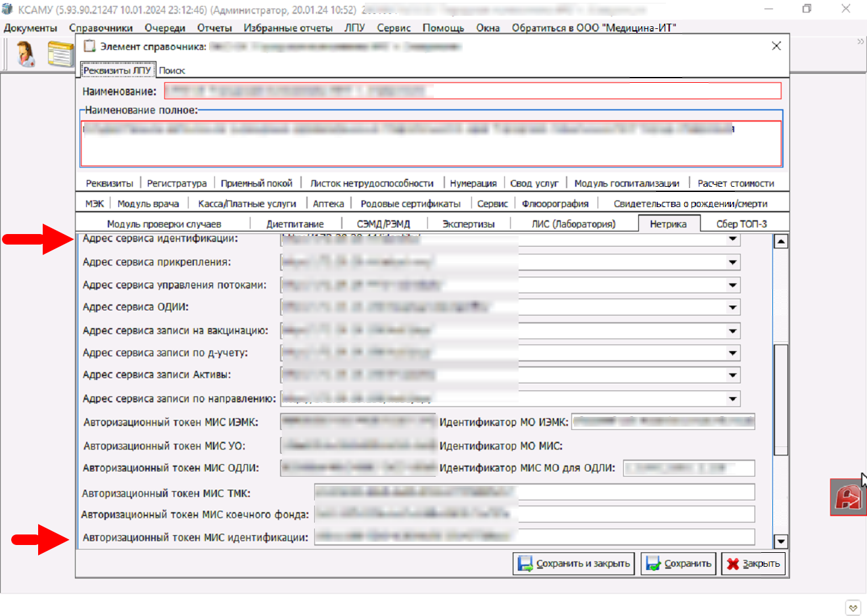The image size is (867, 616).
Task: Close the Элемент справочника dialog
Action: pos(776,46)
